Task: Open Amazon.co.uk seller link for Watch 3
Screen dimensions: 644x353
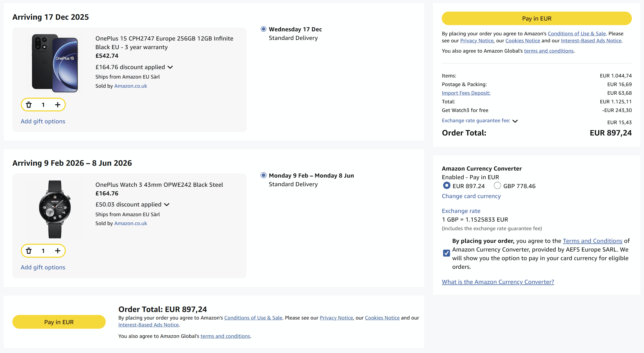Action: [x=131, y=223]
